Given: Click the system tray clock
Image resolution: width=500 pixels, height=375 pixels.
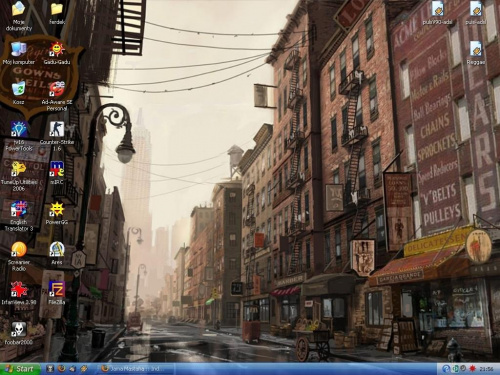Looking at the screenshot, I should pyautogui.click(x=486, y=369).
